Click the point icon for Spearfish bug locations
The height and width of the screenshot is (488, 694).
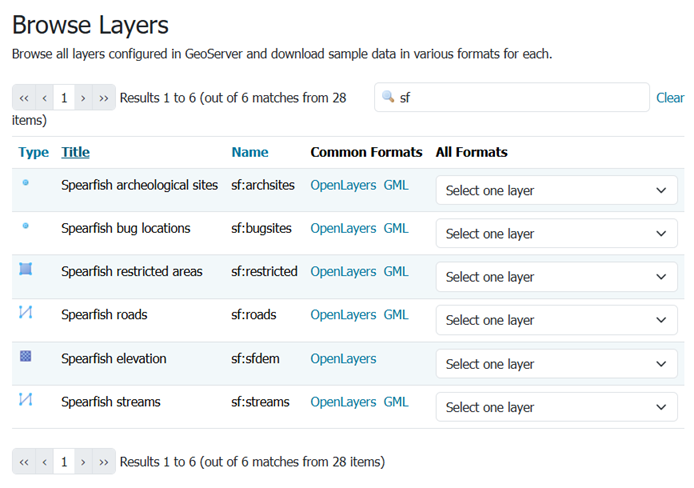click(25, 227)
